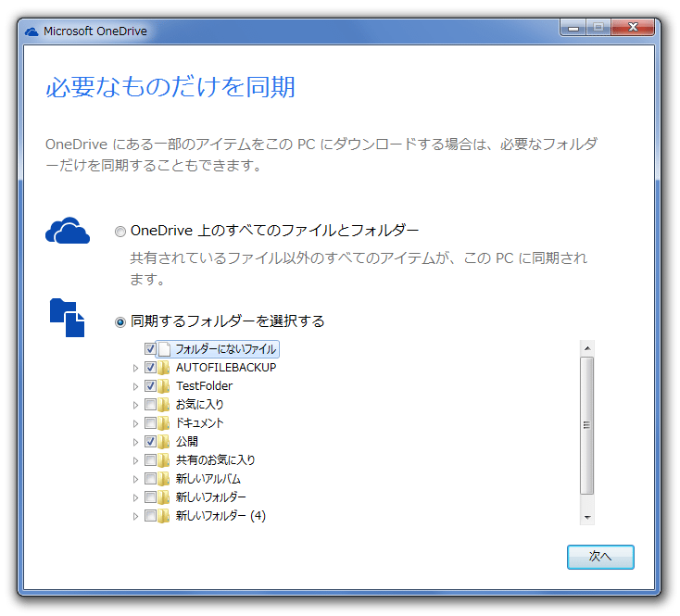Select the お気に入り row label

tap(199, 405)
